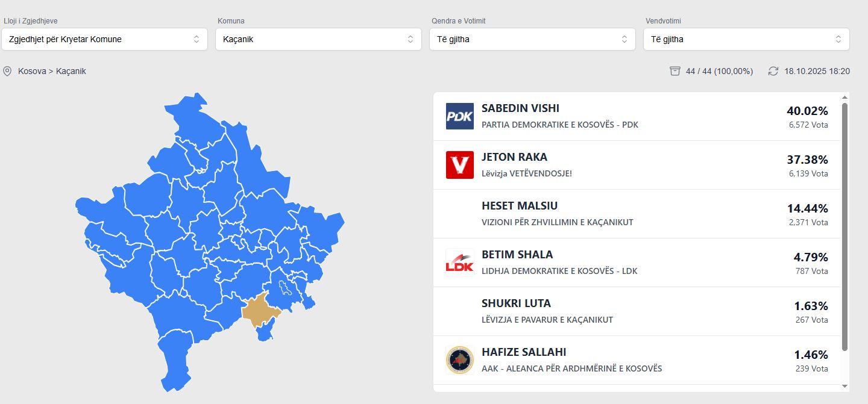Screen dimensions: 868x404
Task: Click the AAK party emblem icon
Action: pyautogui.click(x=459, y=360)
